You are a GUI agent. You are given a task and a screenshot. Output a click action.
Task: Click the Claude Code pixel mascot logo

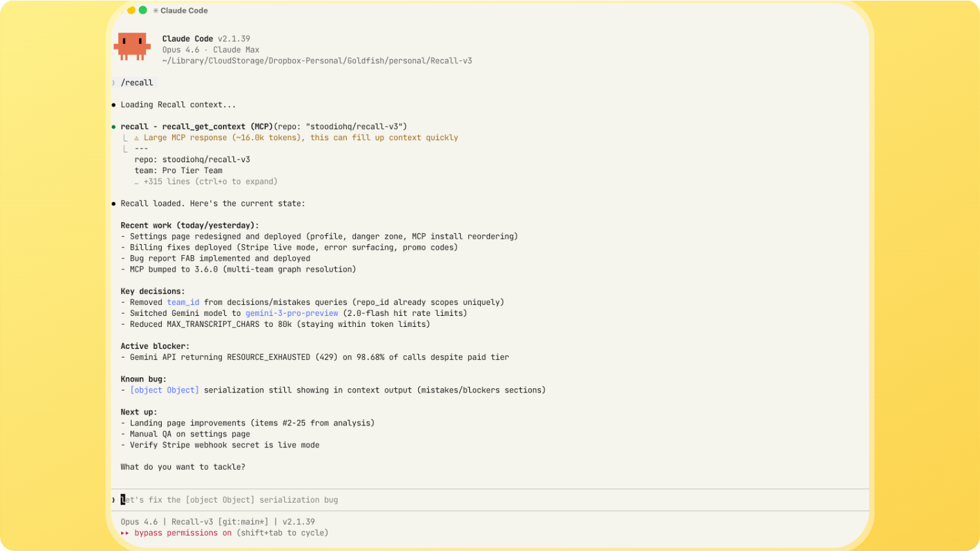pyautogui.click(x=132, y=47)
